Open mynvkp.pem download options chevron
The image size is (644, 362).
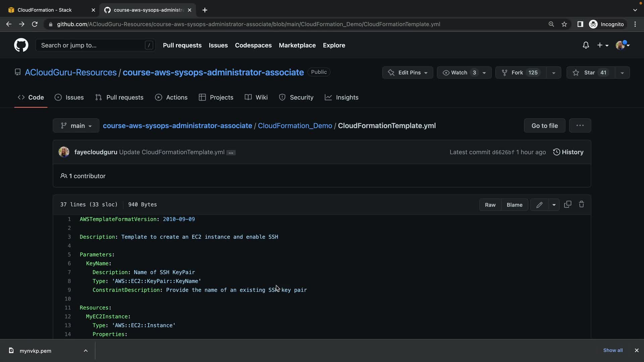pyautogui.click(x=86, y=351)
